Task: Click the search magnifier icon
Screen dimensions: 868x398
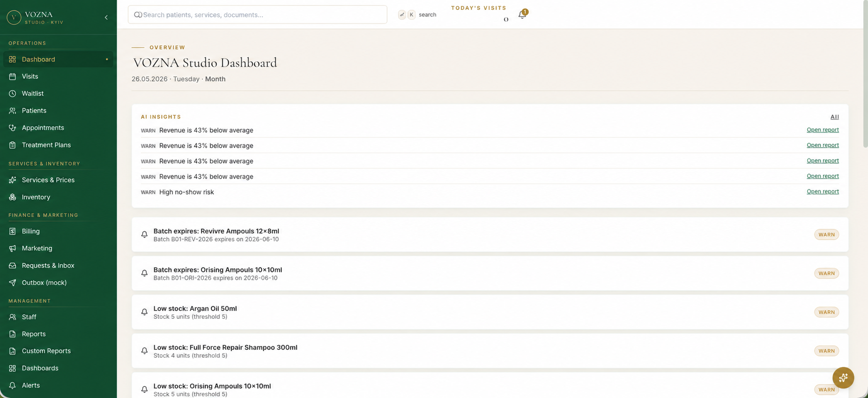Action: pyautogui.click(x=138, y=15)
